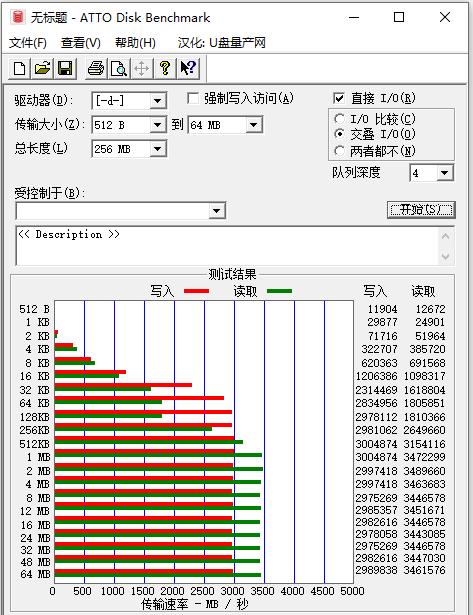Screen dimensions: 473x615
Task: Choose the 两者都不 radio option
Action: click(x=339, y=151)
